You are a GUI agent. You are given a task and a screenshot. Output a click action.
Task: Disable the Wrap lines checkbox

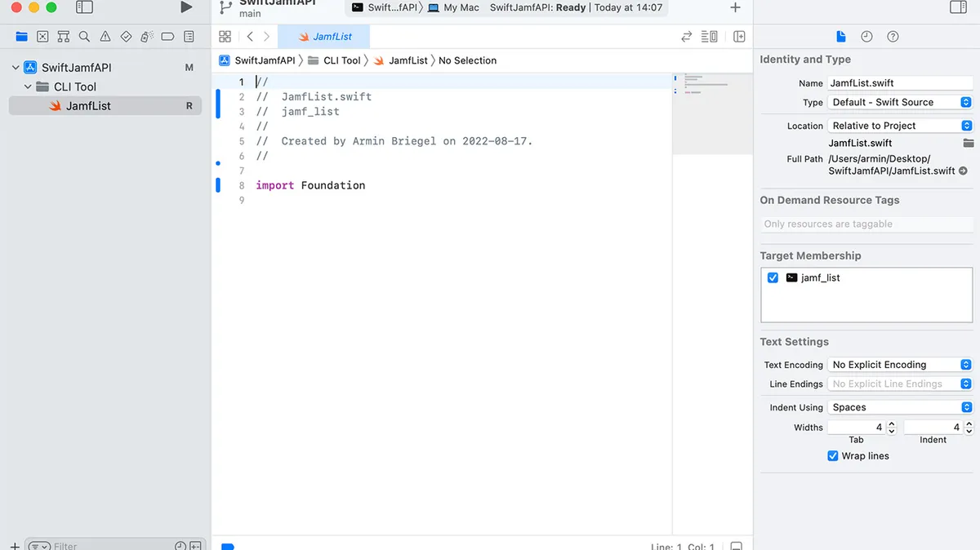pyautogui.click(x=832, y=456)
